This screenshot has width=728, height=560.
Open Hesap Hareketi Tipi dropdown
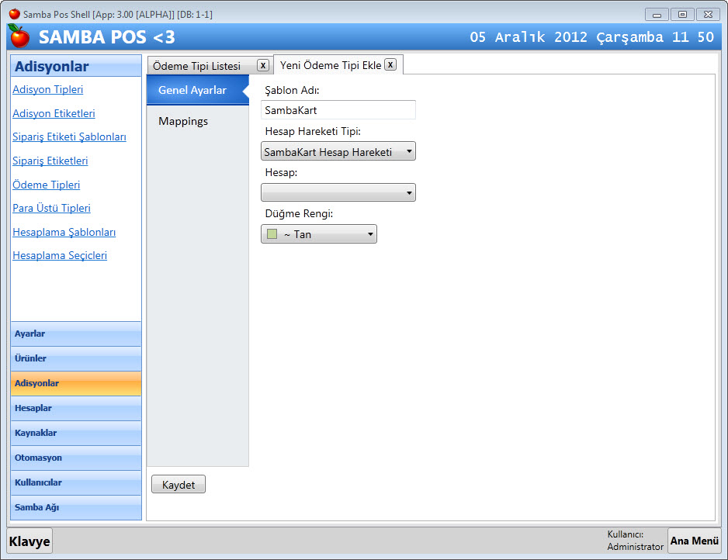coord(338,151)
